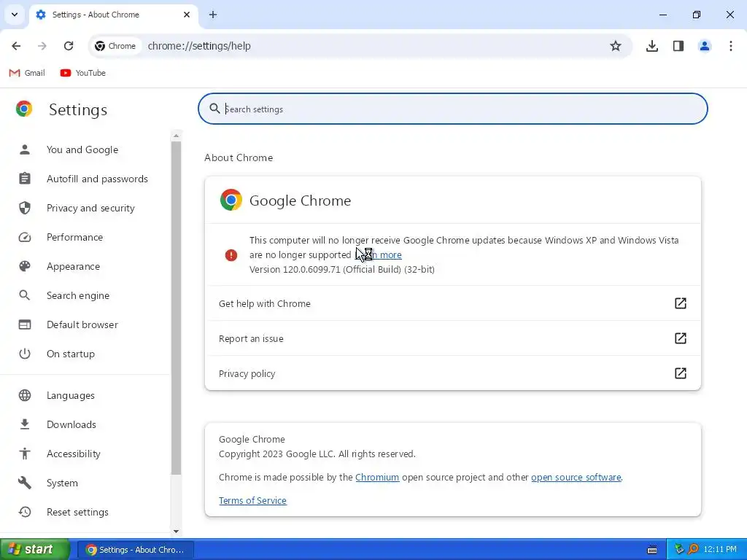Click the disabled forward arrow
This screenshot has height=560, width=747.
click(42, 46)
